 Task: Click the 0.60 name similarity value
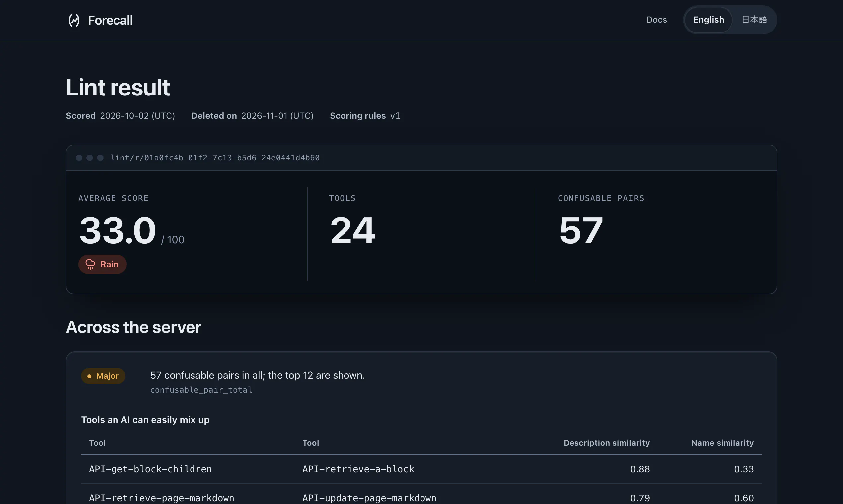(x=744, y=498)
